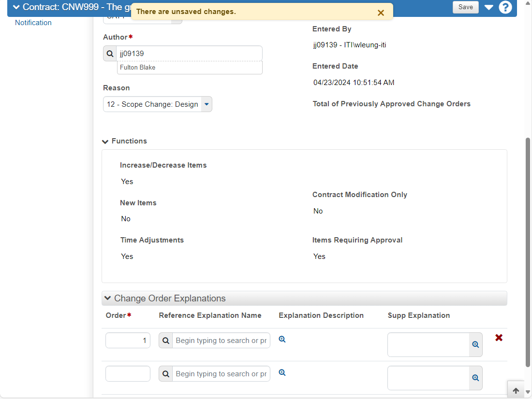Collapse the Functions section
Image resolution: width=532 pixels, height=399 pixels.
[x=105, y=142]
